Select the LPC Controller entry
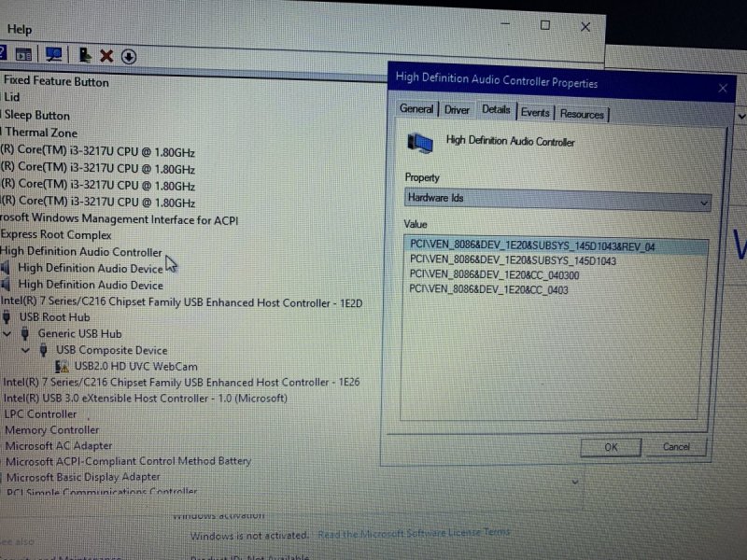 pyautogui.click(x=40, y=414)
